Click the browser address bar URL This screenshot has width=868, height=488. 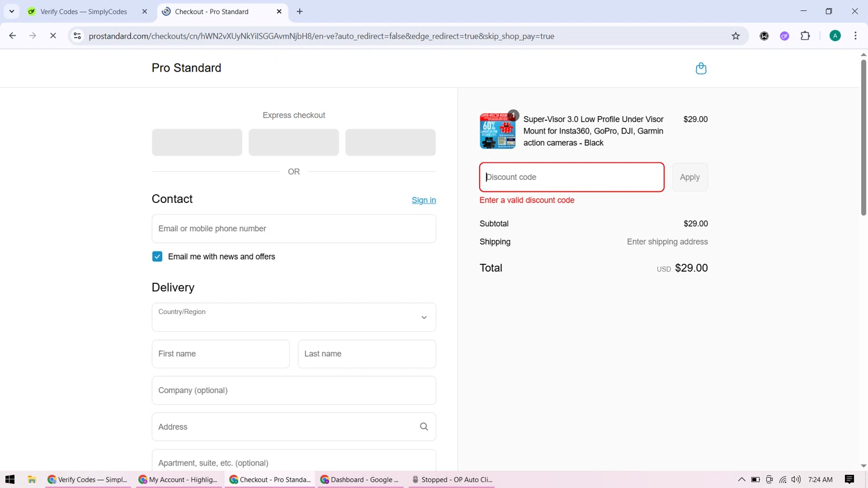point(321,36)
